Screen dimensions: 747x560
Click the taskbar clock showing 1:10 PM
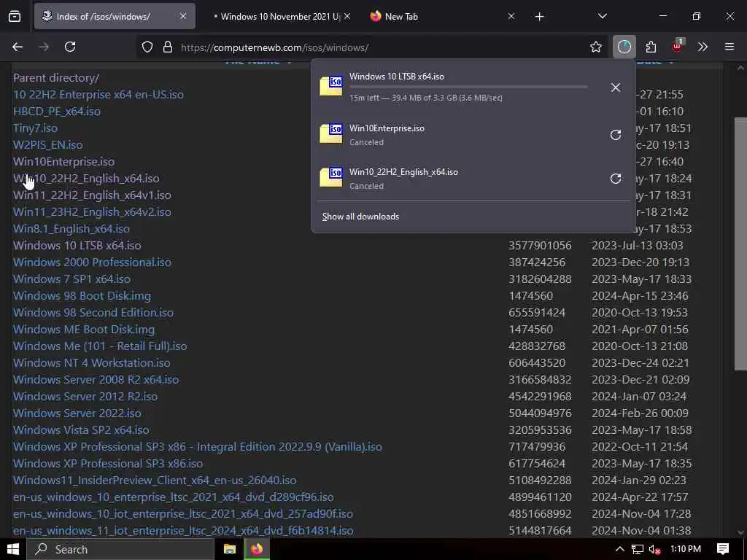coord(685,549)
